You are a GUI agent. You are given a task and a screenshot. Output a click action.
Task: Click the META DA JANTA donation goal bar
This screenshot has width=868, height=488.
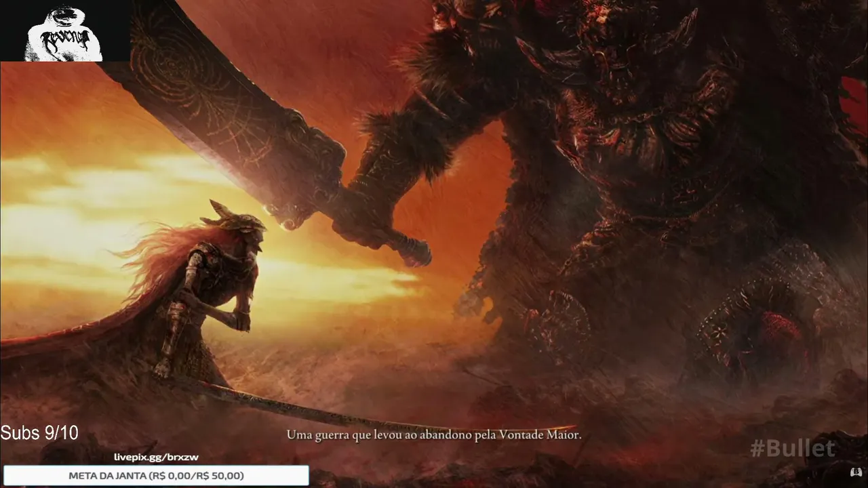pyautogui.click(x=156, y=476)
